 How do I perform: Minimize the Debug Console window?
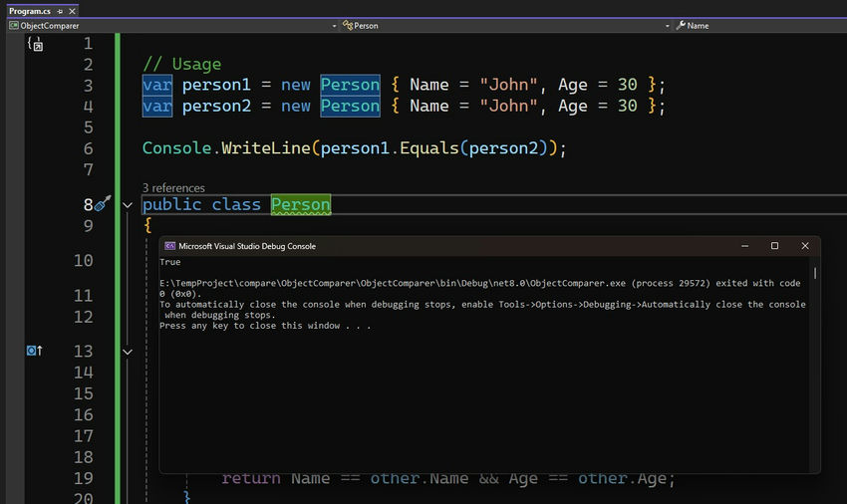pyautogui.click(x=745, y=246)
